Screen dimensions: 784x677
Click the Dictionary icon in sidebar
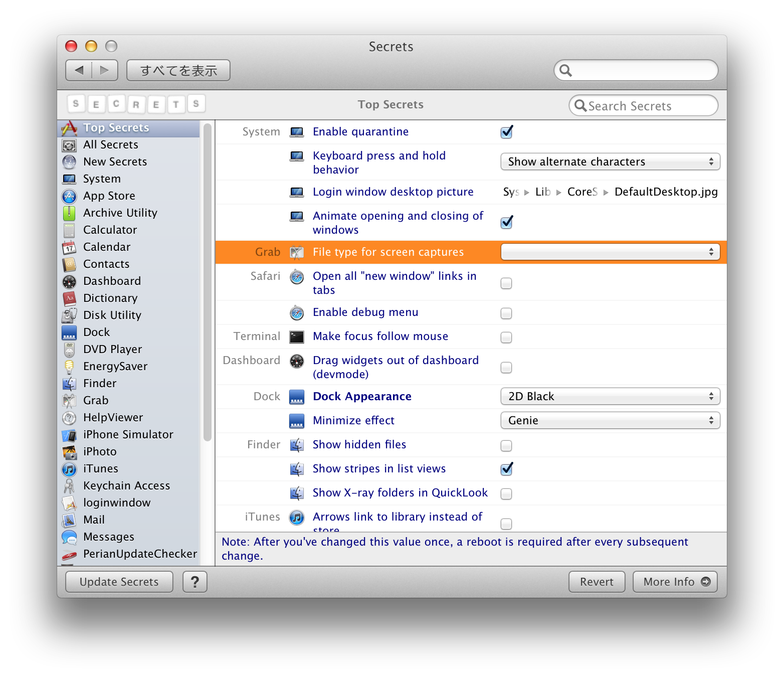69,299
